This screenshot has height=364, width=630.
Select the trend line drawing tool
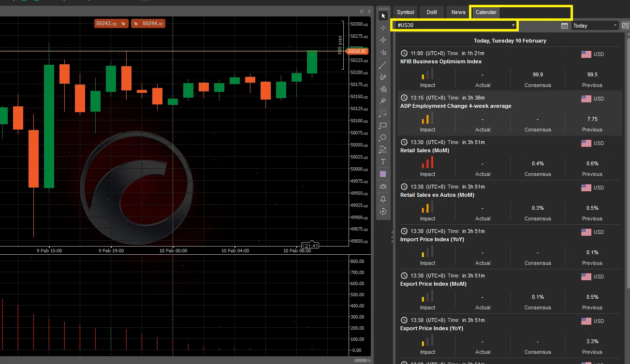[x=383, y=65]
